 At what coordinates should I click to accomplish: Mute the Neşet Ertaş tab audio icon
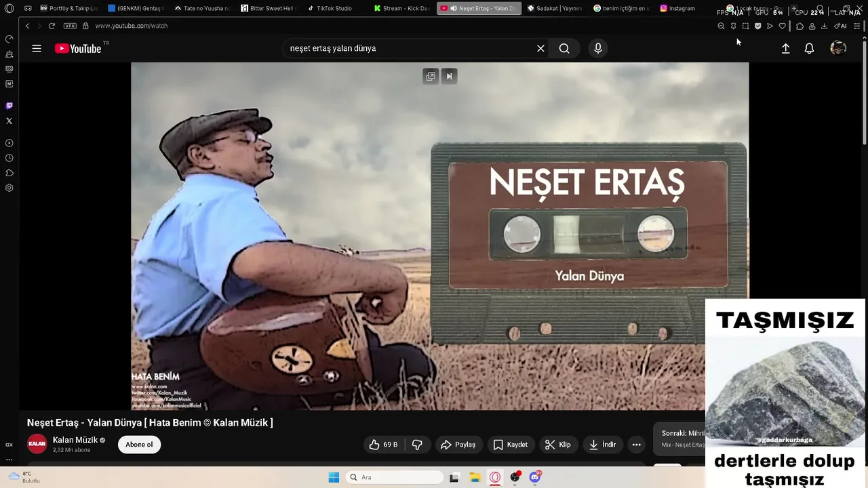[x=453, y=9]
